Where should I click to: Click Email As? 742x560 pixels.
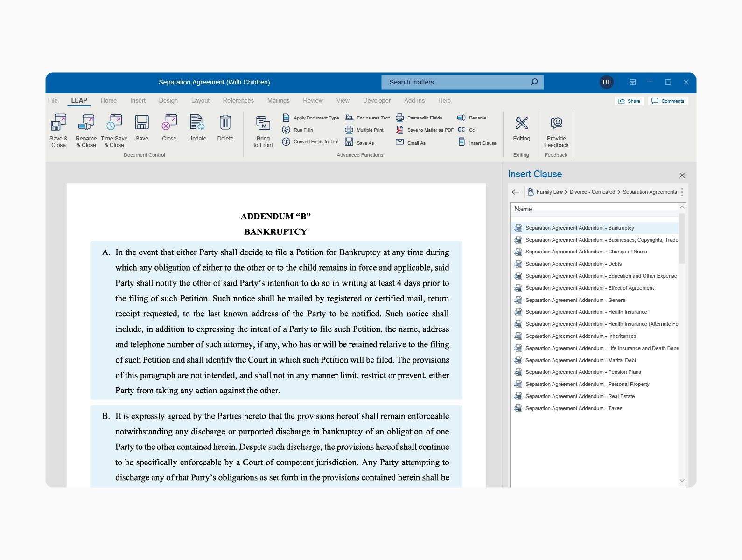click(411, 142)
